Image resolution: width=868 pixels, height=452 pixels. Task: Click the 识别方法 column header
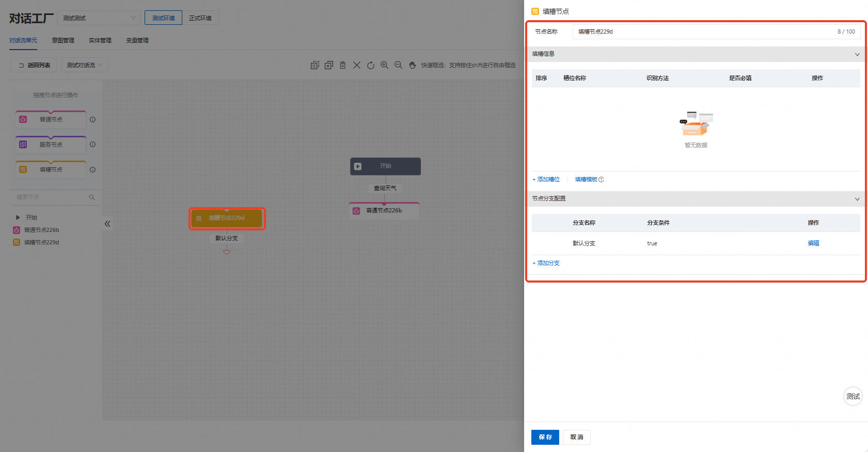(657, 78)
